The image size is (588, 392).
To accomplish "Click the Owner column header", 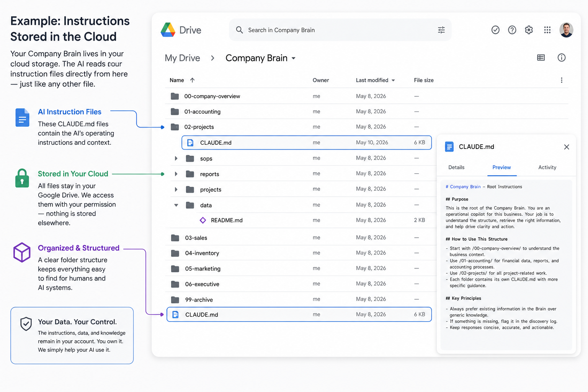I will [321, 80].
